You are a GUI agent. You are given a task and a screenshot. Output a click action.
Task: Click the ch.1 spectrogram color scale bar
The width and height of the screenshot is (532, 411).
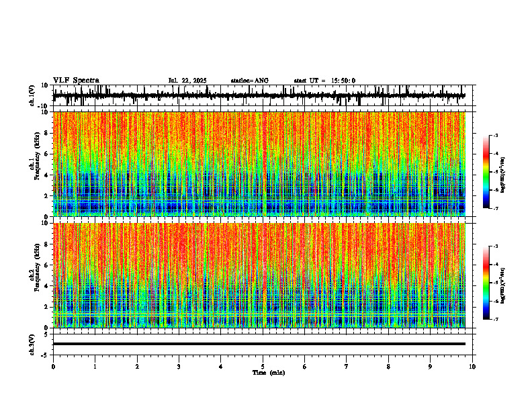[486, 171]
